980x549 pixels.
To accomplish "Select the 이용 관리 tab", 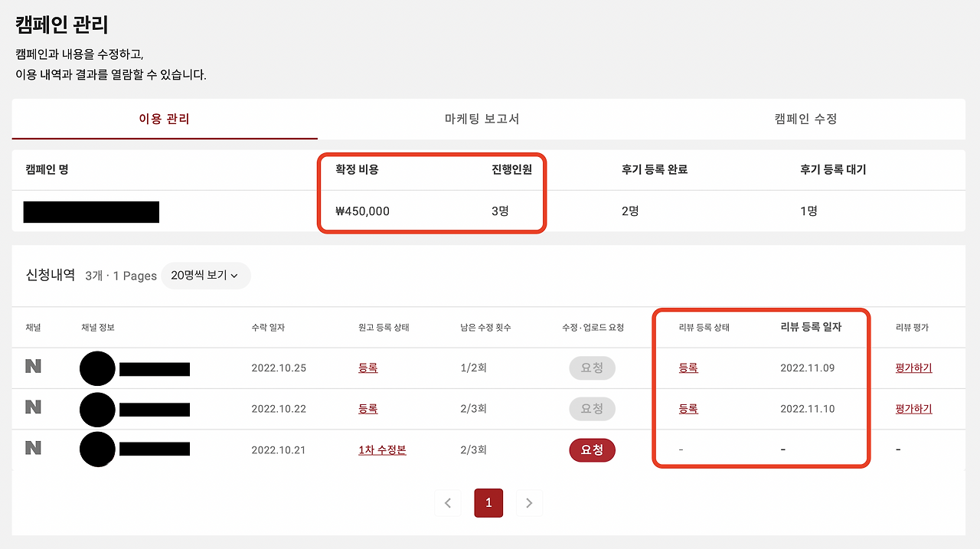I will pyautogui.click(x=164, y=119).
